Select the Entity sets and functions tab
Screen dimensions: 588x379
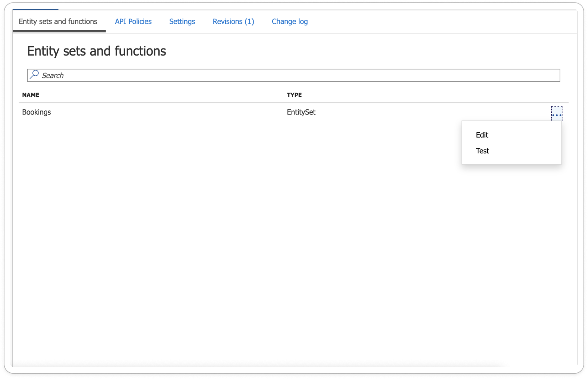pyautogui.click(x=58, y=22)
